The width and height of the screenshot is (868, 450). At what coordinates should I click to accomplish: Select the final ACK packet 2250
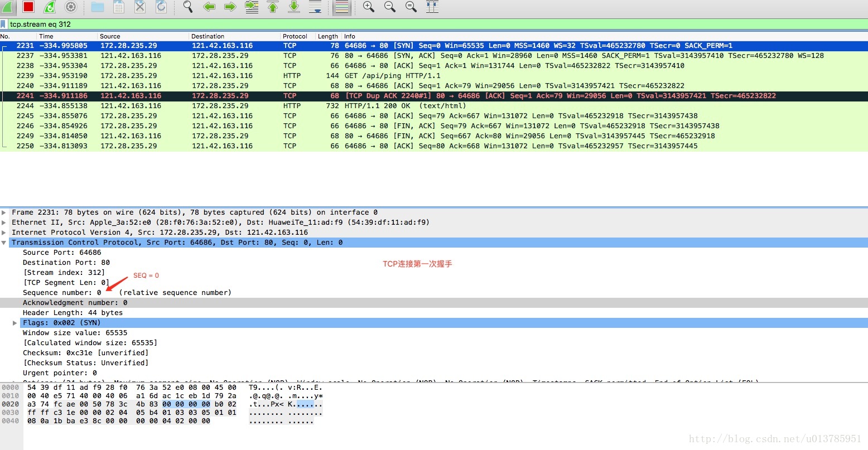(x=434, y=146)
